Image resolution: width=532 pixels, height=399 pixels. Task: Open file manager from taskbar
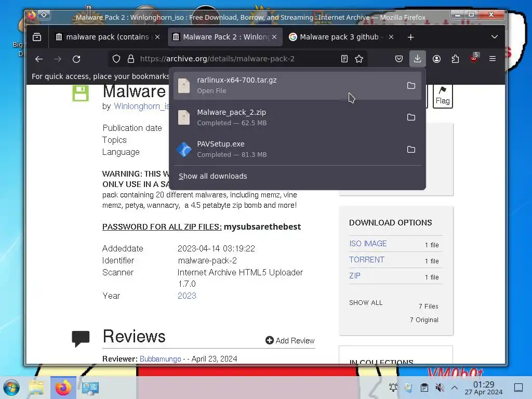click(x=37, y=388)
